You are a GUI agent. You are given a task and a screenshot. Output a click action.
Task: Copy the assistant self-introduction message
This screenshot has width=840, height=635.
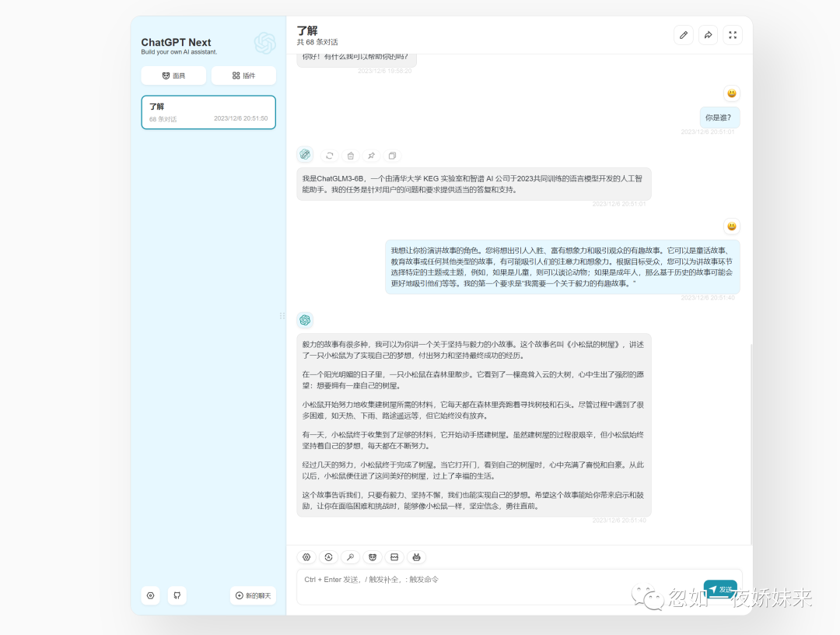tap(392, 155)
